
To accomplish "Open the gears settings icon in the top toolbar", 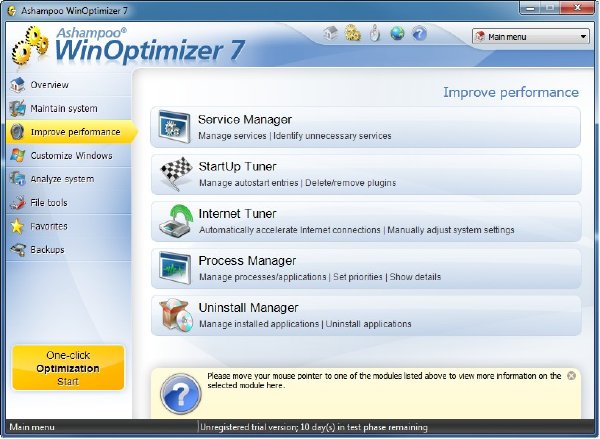I will [353, 33].
